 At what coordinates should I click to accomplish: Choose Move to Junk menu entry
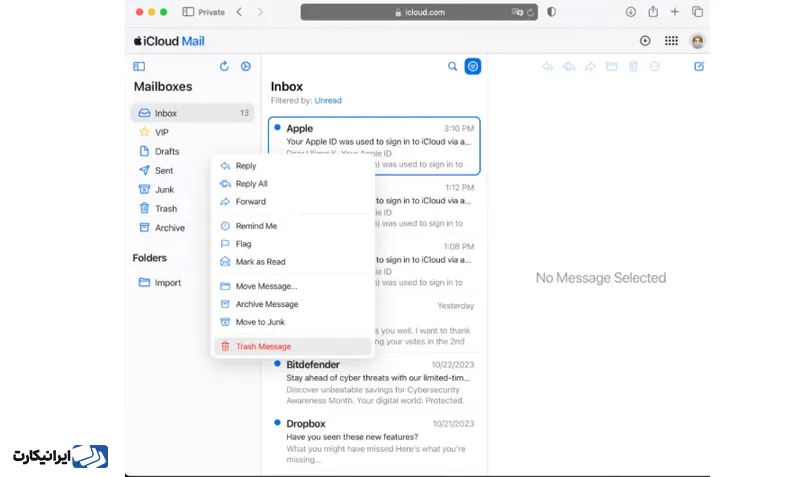[x=293, y=322]
